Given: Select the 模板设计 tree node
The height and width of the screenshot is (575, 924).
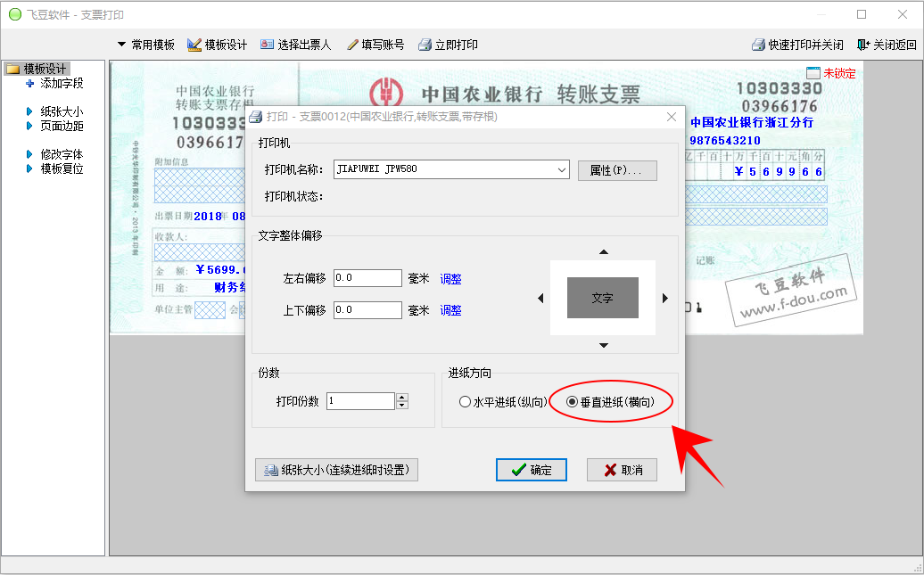Looking at the screenshot, I should coord(45,69).
